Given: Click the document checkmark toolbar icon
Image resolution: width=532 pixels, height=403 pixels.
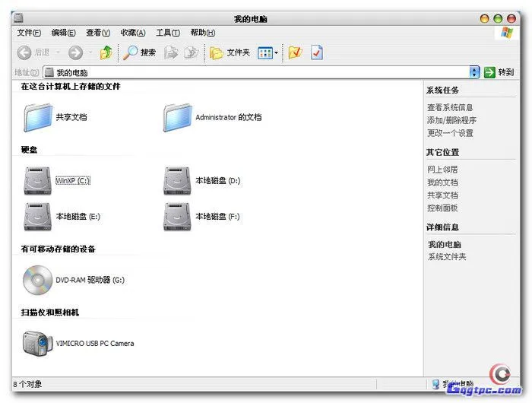Looking at the screenshot, I should [x=317, y=52].
